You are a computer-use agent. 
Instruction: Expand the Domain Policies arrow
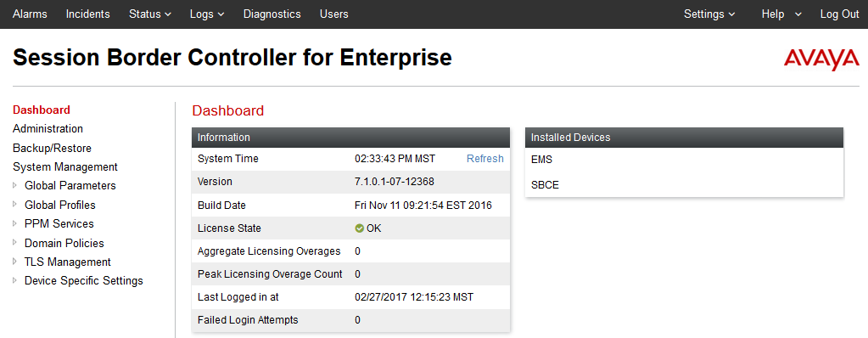click(15, 243)
